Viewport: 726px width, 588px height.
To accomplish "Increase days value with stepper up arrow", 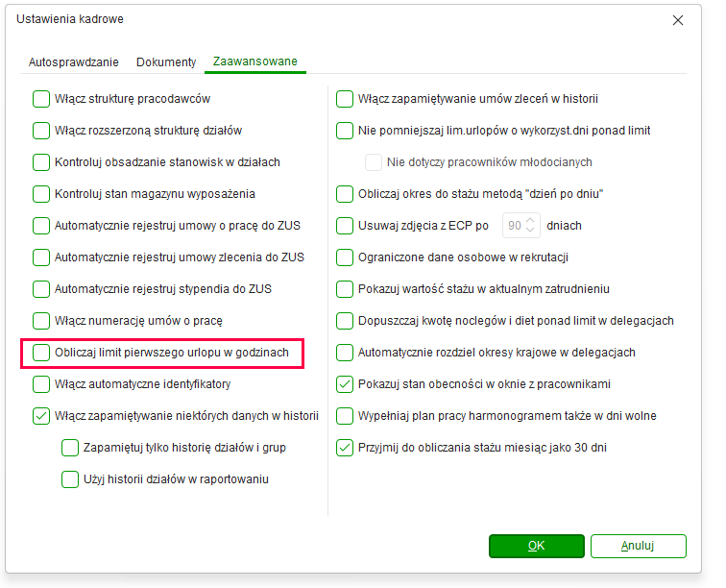I will (531, 221).
